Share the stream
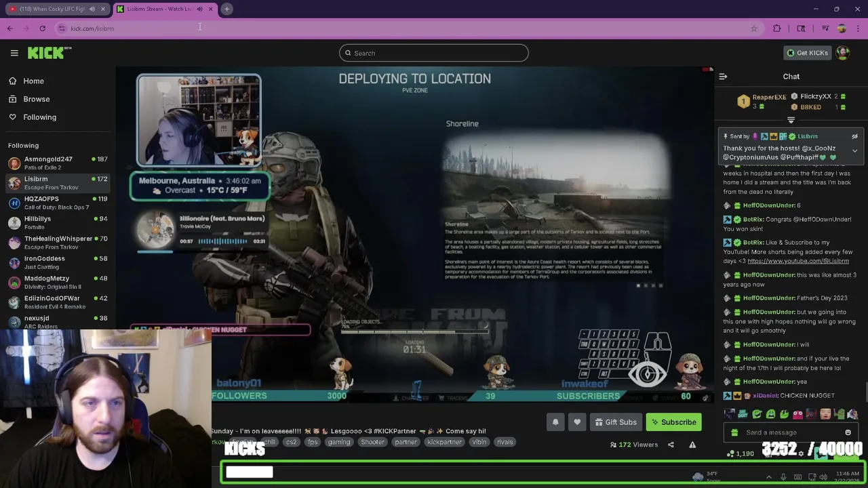868x488 pixels. [671, 445]
